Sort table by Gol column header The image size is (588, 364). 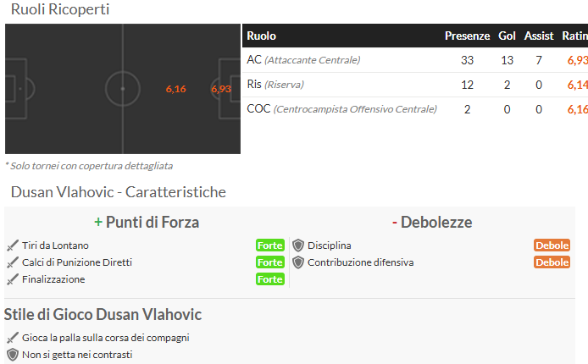click(507, 36)
